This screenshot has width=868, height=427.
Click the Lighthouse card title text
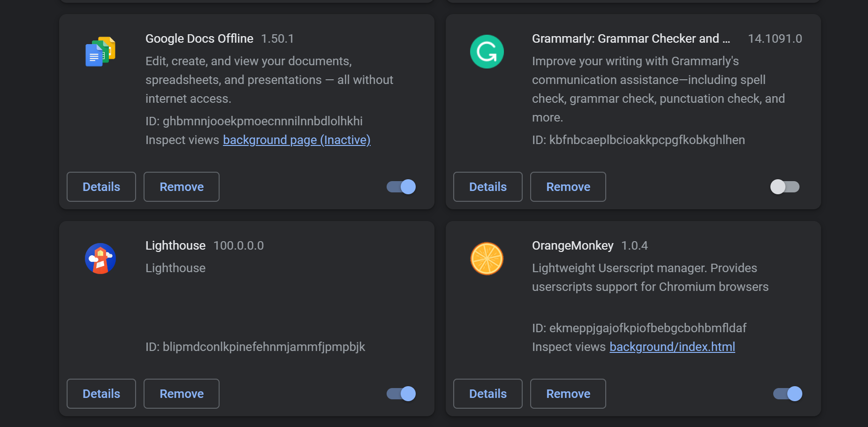(175, 245)
